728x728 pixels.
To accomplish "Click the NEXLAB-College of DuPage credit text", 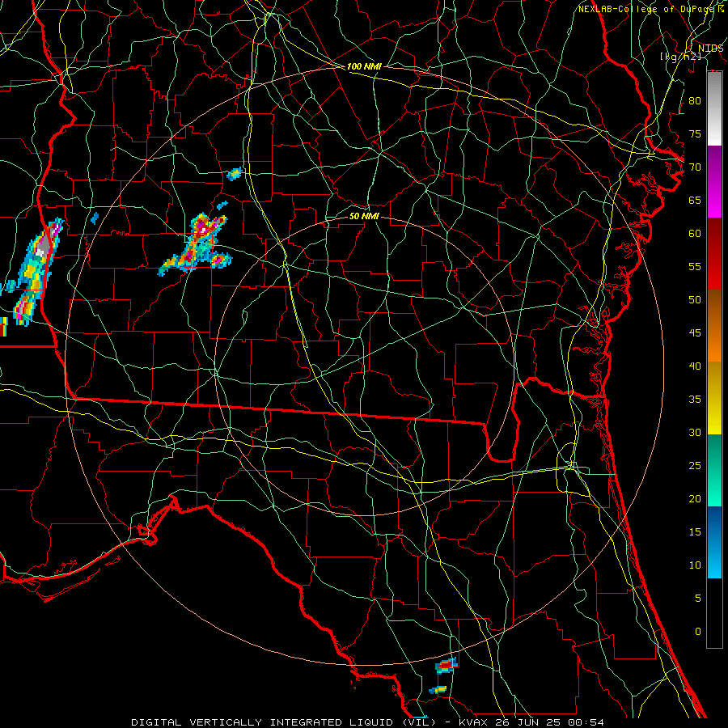I will pos(647,9).
